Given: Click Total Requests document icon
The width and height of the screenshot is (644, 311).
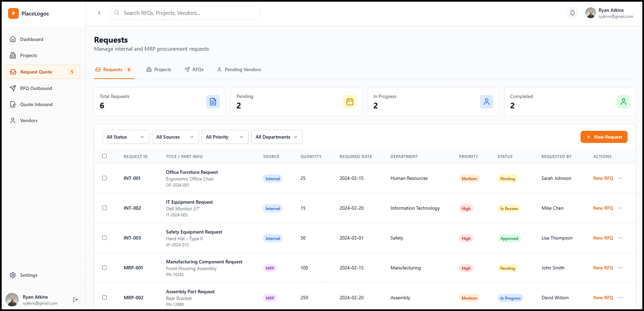Looking at the screenshot, I should click(x=213, y=102).
